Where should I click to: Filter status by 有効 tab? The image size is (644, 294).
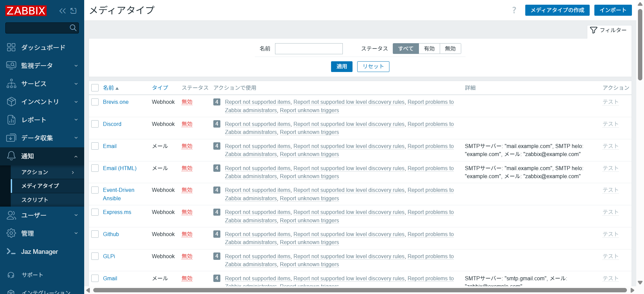click(x=429, y=49)
